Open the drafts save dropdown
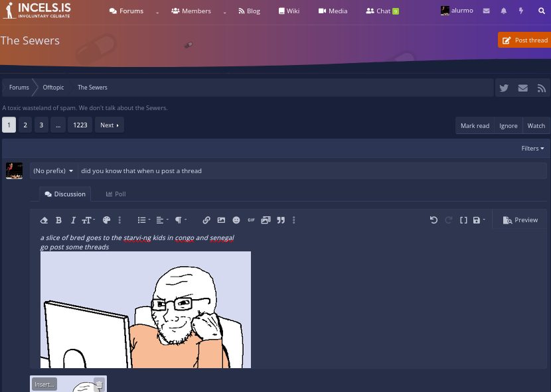The width and height of the screenshot is (551, 392). (x=479, y=220)
